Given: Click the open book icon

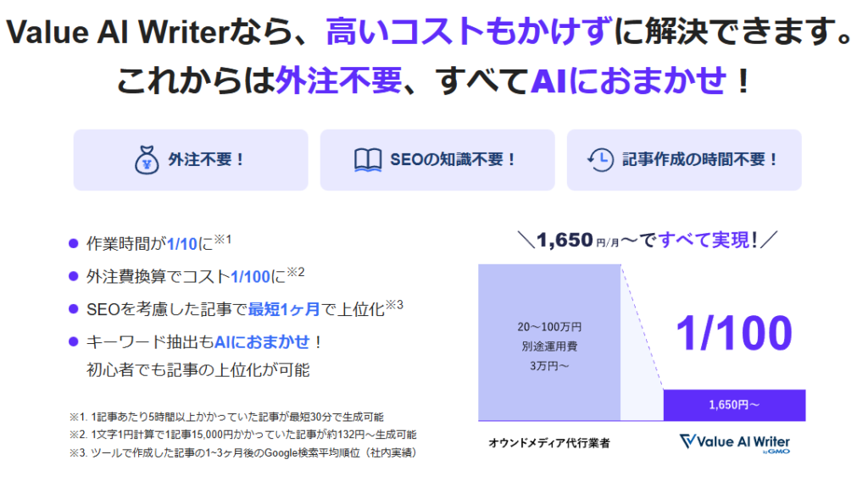Looking at the screenshot, I should [368, 160].
